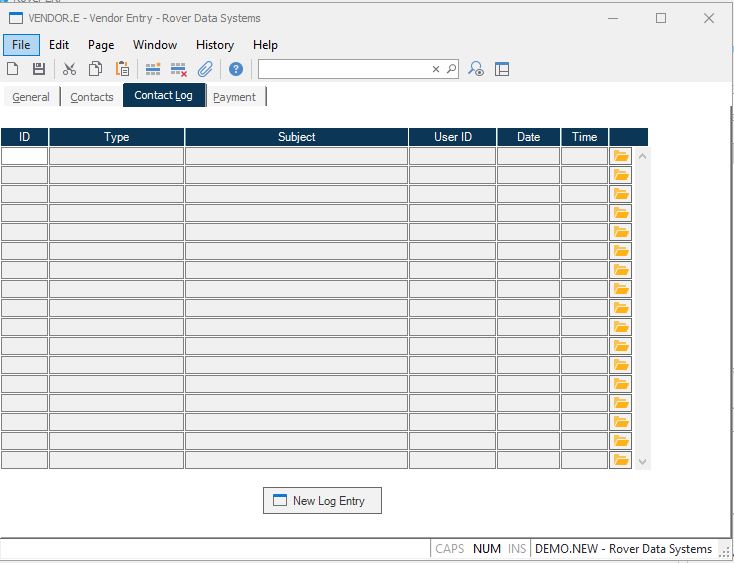Open the File menu
734x563 pixels.
(x=21, y=45)
